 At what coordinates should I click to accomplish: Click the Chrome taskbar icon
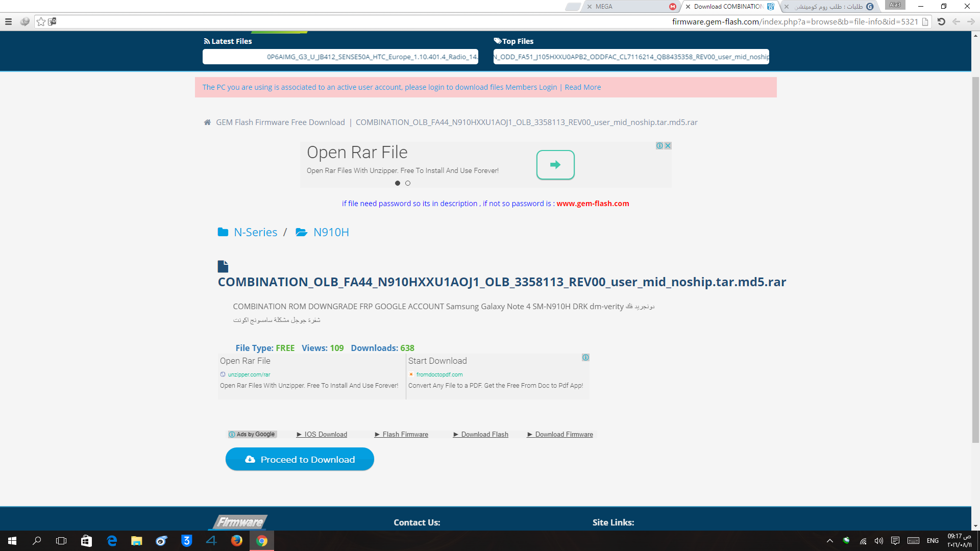click(x=261, y=541)
